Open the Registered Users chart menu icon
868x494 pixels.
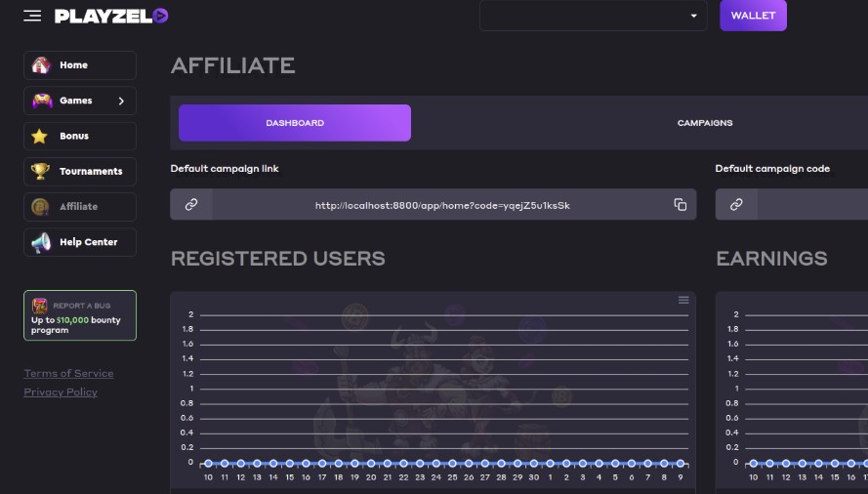coord(683,300)
